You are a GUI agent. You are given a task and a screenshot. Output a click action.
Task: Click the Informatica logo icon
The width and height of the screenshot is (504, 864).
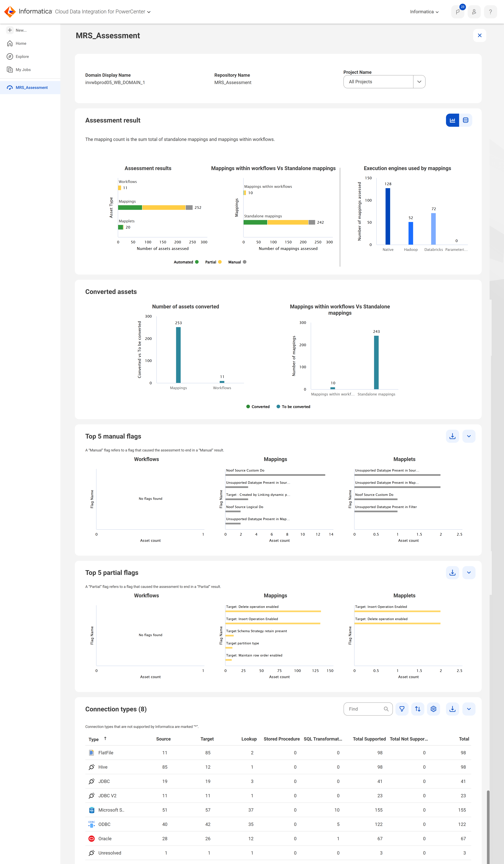tap(10, 12)
